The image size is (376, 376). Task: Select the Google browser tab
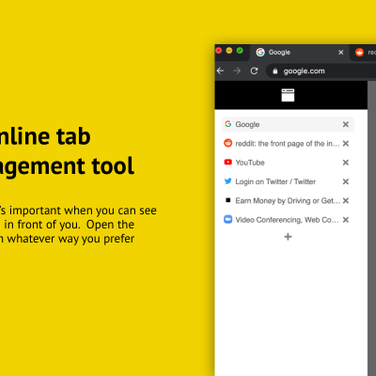tap(298, 52)
